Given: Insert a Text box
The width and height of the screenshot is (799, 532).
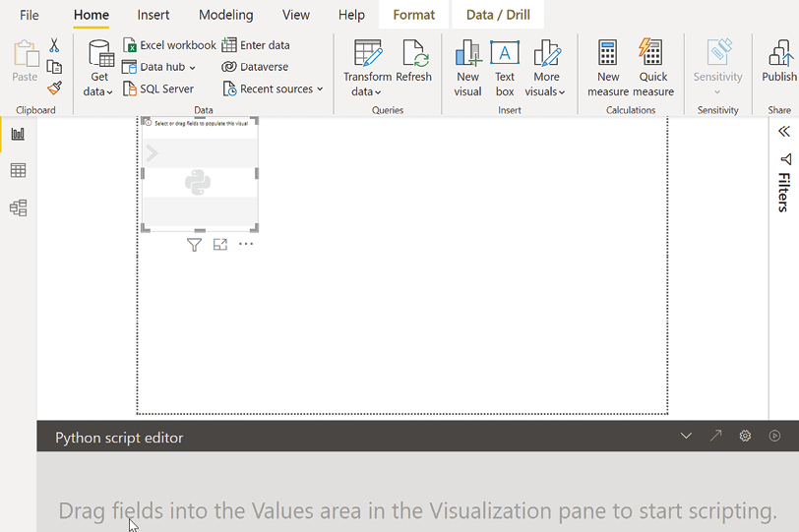Looking at the screenshot, I should point(505,69).
